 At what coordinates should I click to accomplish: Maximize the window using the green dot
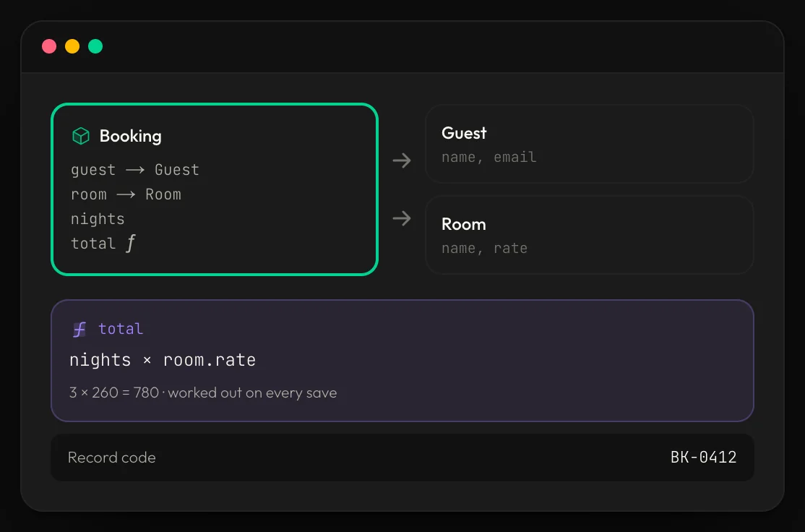point(95,46)
